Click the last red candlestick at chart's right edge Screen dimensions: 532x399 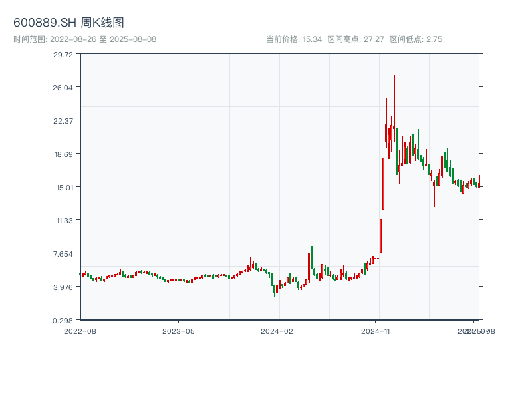479,180
